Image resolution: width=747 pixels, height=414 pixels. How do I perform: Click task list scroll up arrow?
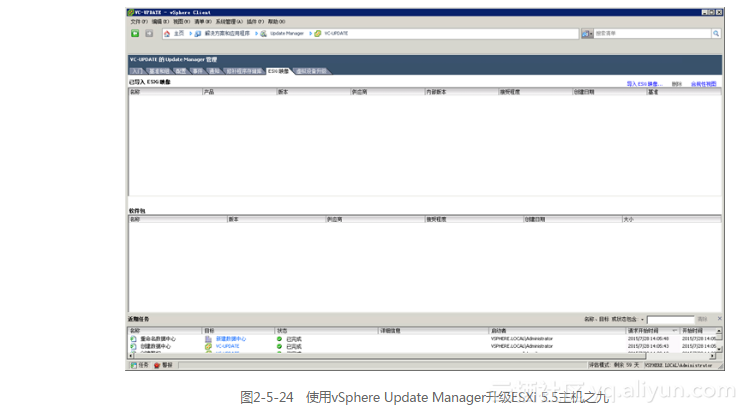719,331
